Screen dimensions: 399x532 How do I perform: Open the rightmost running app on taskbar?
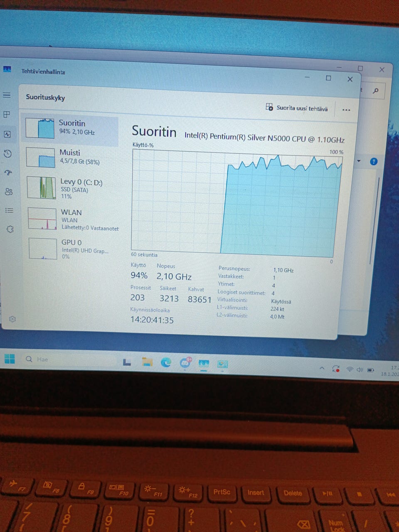point(223,365)
